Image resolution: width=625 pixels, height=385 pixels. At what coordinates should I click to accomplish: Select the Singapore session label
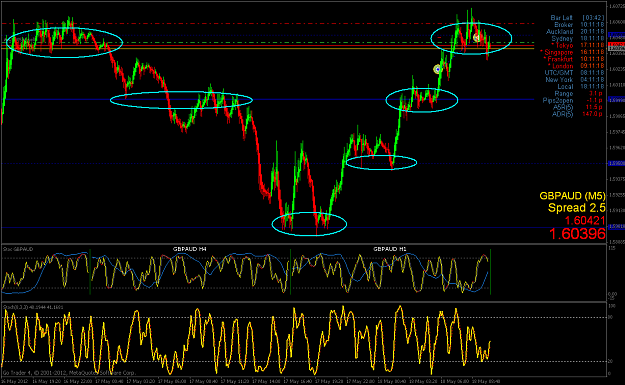pos(557,52)
